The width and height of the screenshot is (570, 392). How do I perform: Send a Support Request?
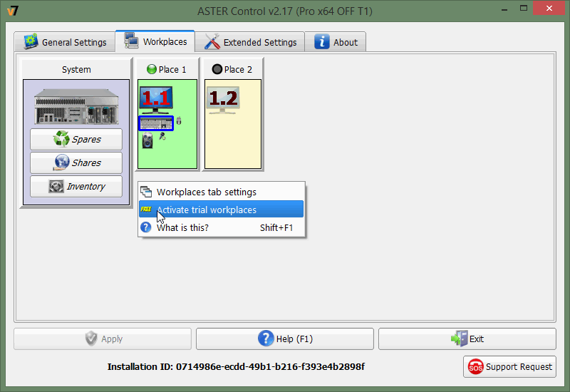509,366
